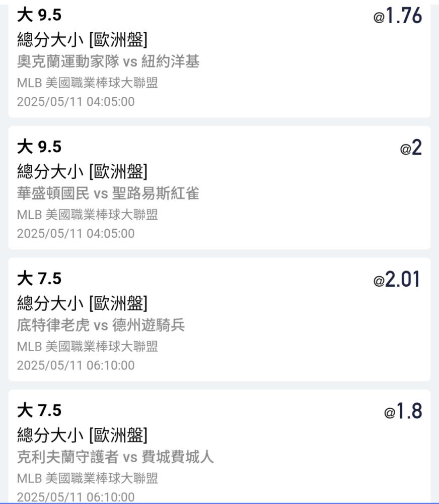
Task: Tap the @1.76 odds value
Action: point(397,16)
